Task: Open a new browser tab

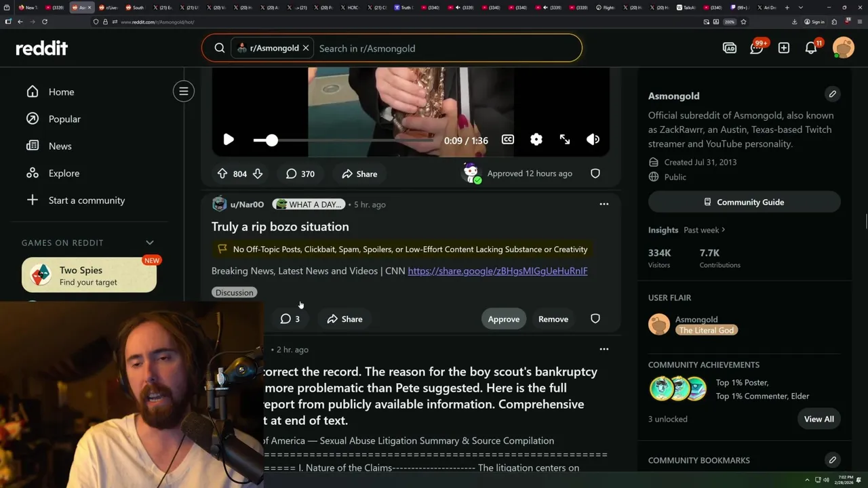Action: [787, 7]
